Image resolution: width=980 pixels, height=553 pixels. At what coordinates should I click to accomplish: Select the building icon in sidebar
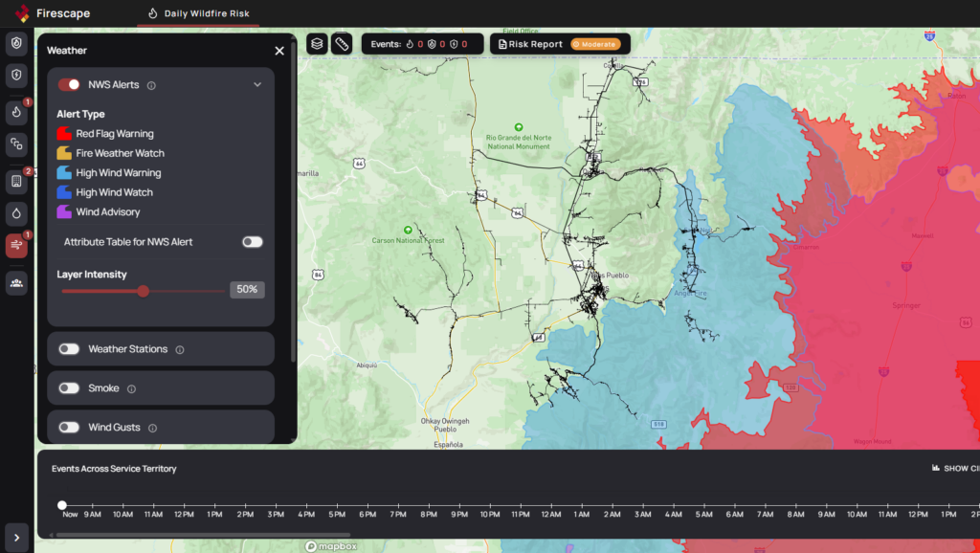pos(16,181)
